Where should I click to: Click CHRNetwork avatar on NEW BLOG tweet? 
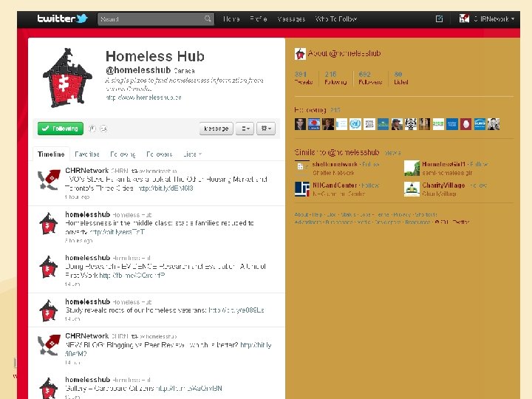(49, 345)
